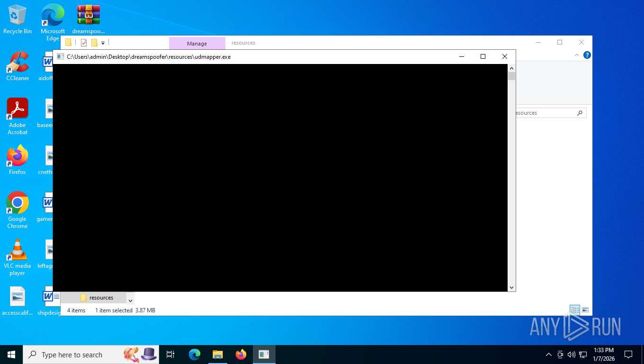Viewport: 644px width, 364px height.
Task: Show hidden system tray icons chevron
Action: click(x=549, y=355)
